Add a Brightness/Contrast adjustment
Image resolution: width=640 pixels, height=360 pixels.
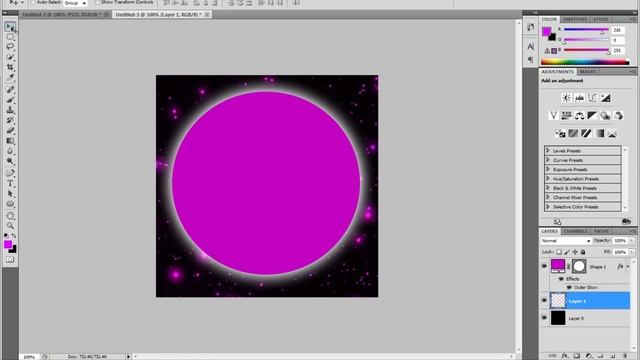[x=566, y=98]
